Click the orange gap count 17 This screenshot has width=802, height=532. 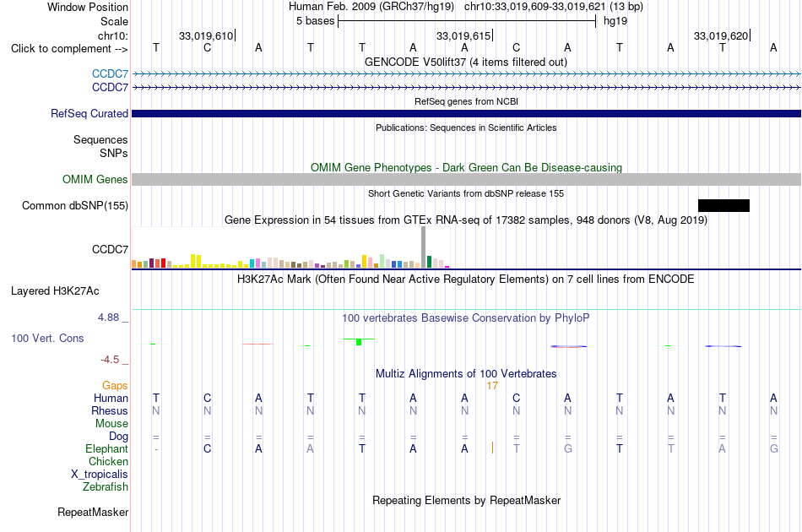pos(492,386)
